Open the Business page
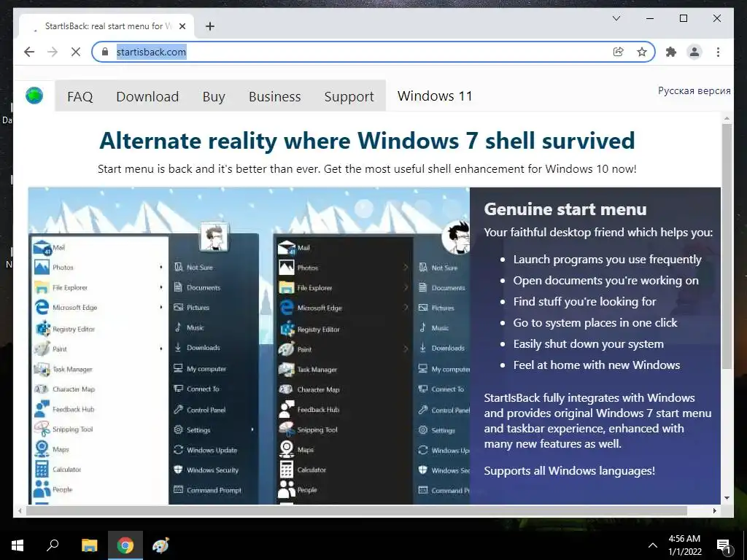The height and width of the screenshot is (560, 747). click(x=275, y=96)
